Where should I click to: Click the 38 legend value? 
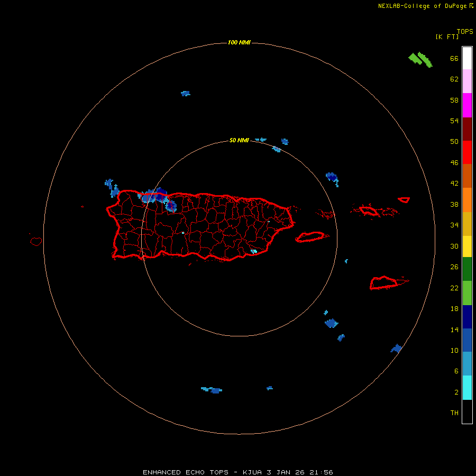click(454, 204)
